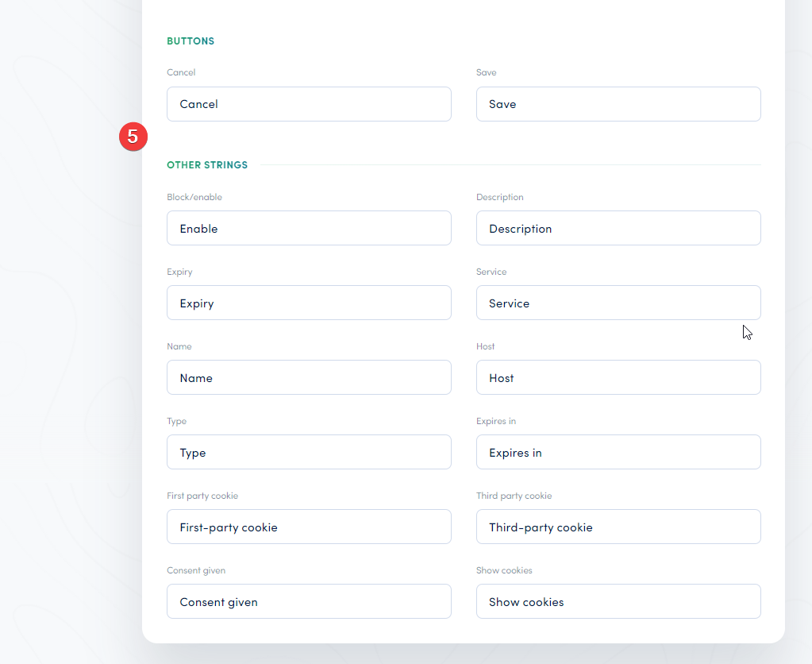Click the Third party cookie label
The image size is (812, 664).
tap(512, 496)
